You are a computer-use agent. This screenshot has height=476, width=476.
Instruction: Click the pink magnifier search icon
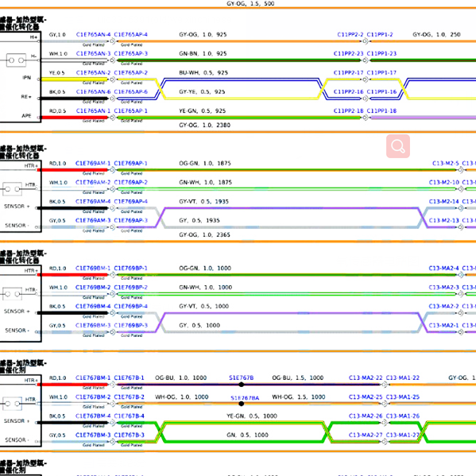click(x=397, y=146)
